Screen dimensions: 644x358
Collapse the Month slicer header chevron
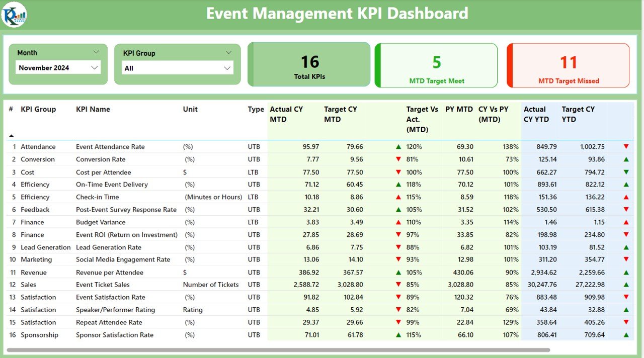coord(96,52)
